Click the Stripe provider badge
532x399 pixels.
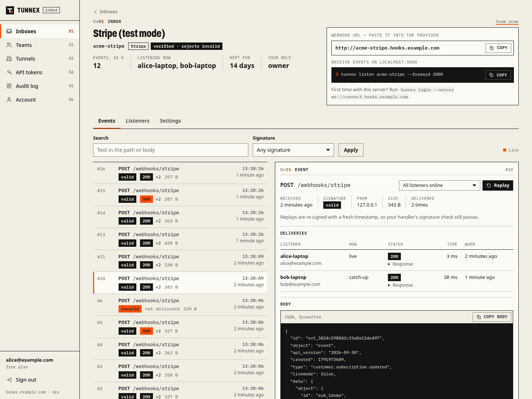pyautogui.click(x=139, y=46)
